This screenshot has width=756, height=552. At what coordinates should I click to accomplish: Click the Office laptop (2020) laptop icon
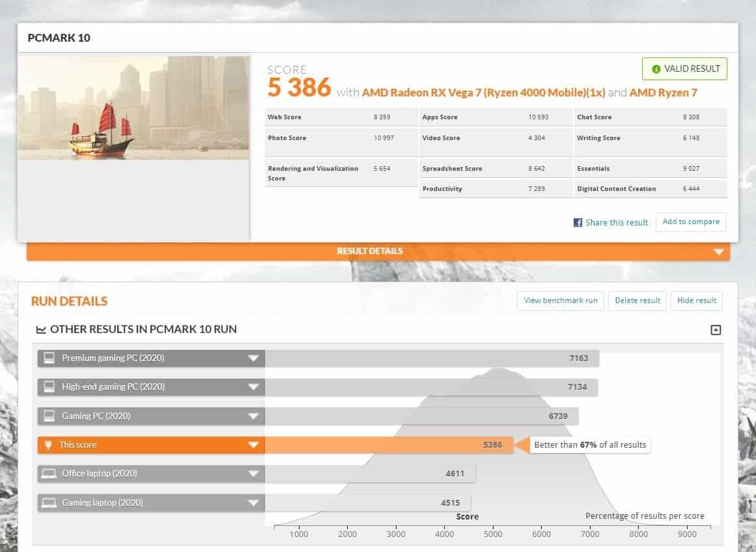click(x=49, y=474)
